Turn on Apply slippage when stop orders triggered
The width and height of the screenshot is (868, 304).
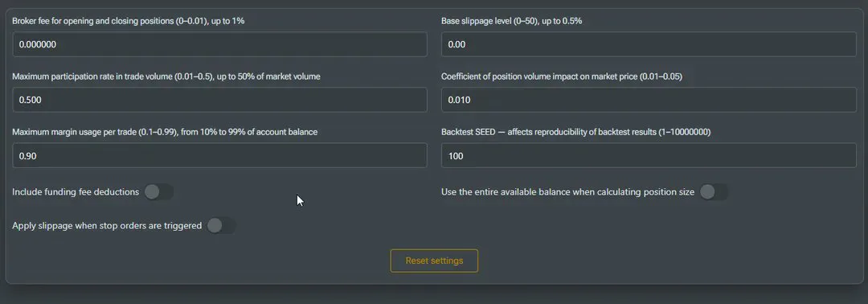222,226
